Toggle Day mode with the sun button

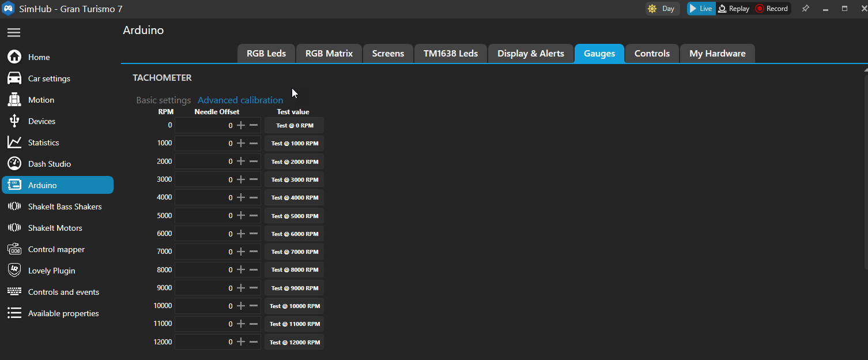click(x=662, y=9)
